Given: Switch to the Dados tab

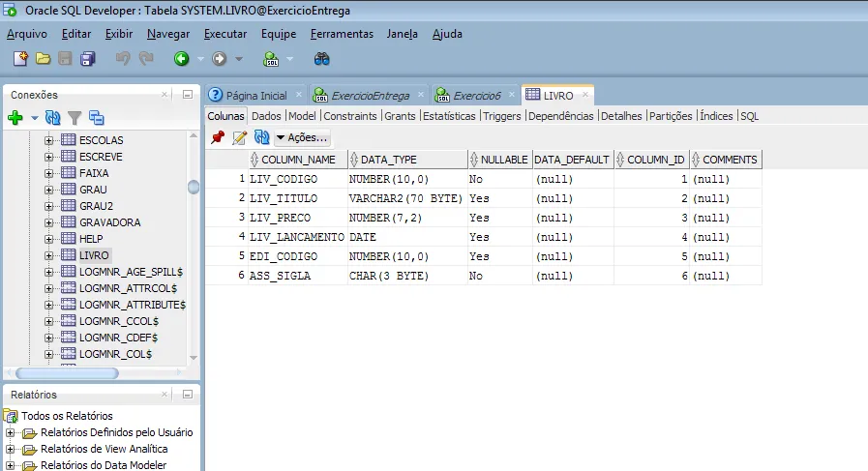Looking at the screenshot, I should [x=266, y=116].
